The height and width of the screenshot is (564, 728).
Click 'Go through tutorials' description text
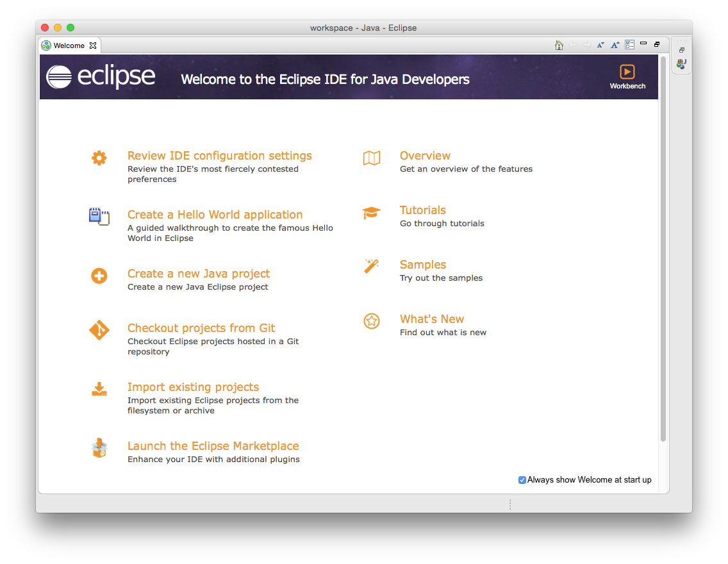click(442, 223)
